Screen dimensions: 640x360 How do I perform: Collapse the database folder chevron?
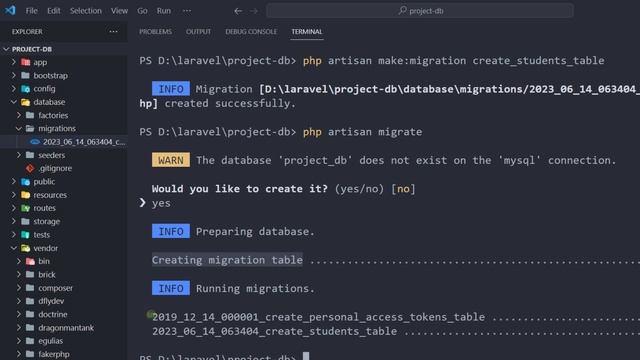point(13,102)
